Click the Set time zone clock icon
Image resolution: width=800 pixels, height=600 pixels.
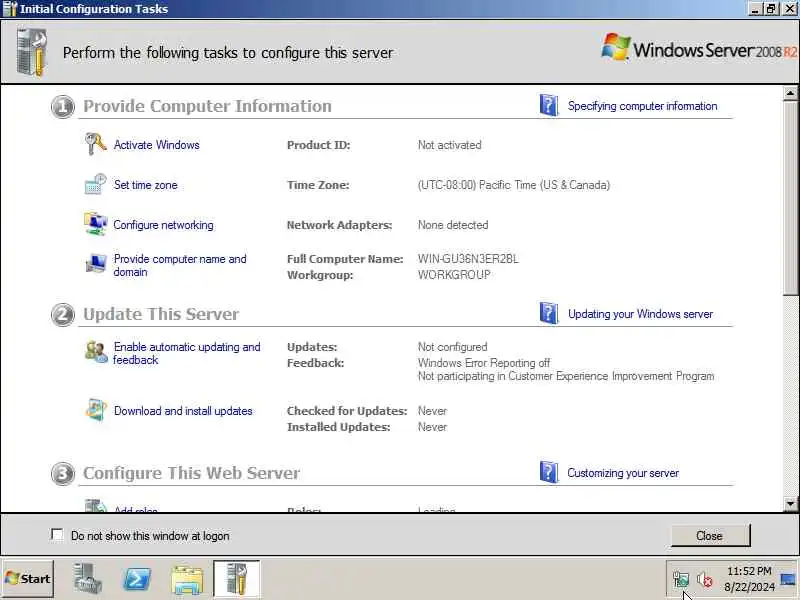(x=95, y=184)
